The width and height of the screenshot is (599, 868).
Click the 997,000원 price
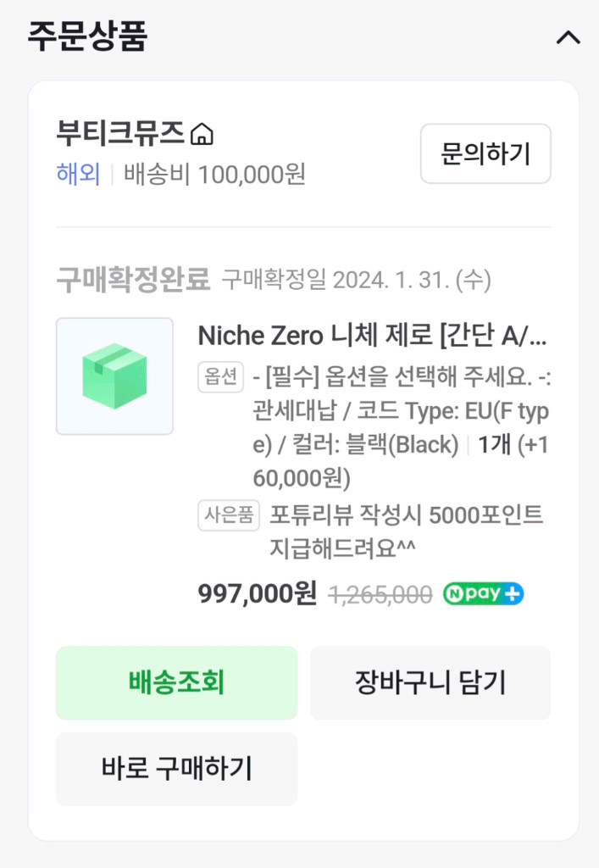[x=258, y=594]
